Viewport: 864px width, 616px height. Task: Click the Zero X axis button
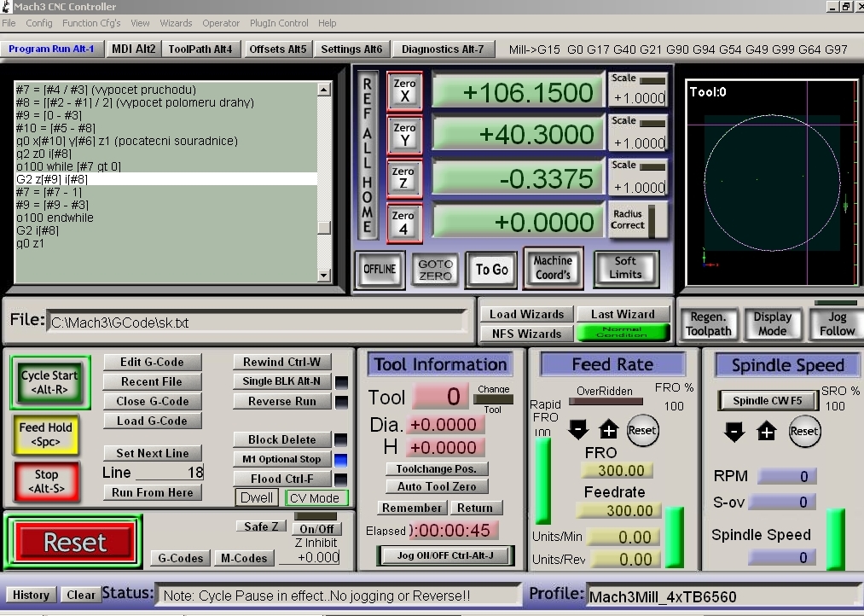404,90
